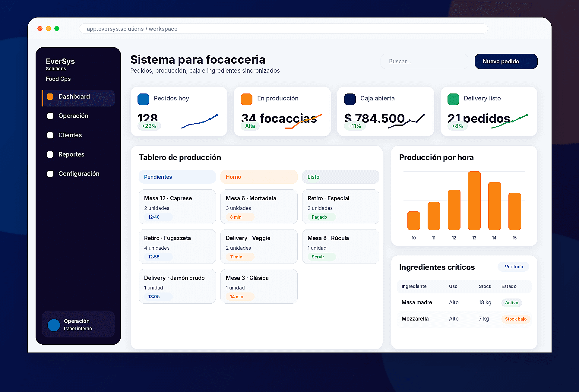
Task: Click the 7 kg stock value
Action: (484, 319)
